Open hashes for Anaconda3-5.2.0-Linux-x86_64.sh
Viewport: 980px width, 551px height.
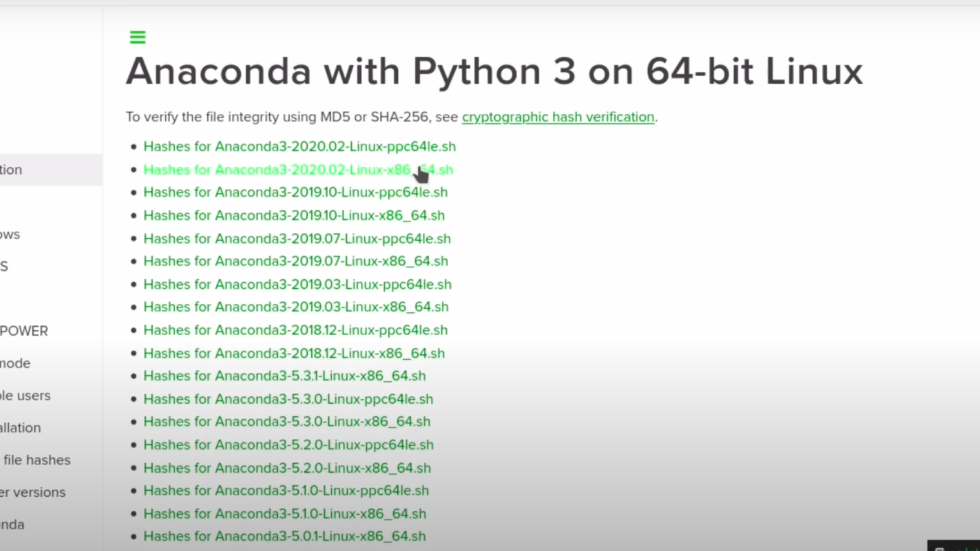click(x=286, y=468)
